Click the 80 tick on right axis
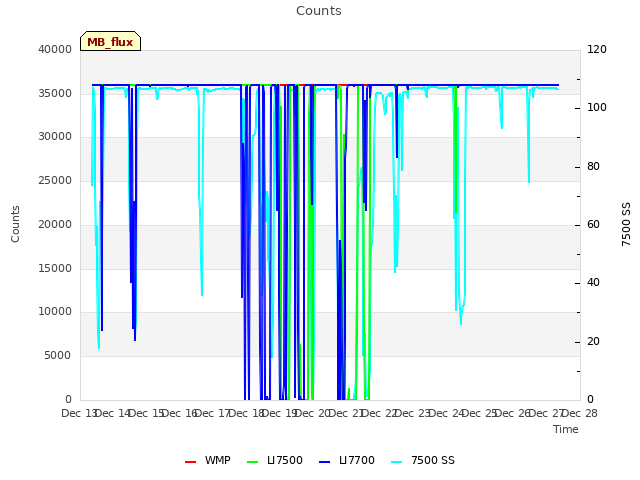 coord(593,167)
